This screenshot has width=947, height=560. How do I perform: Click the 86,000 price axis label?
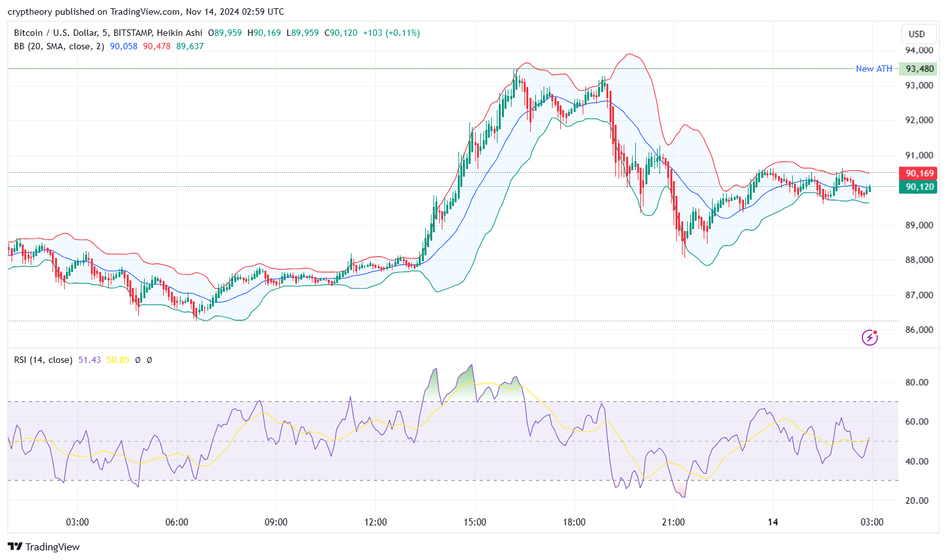point(919,330)
